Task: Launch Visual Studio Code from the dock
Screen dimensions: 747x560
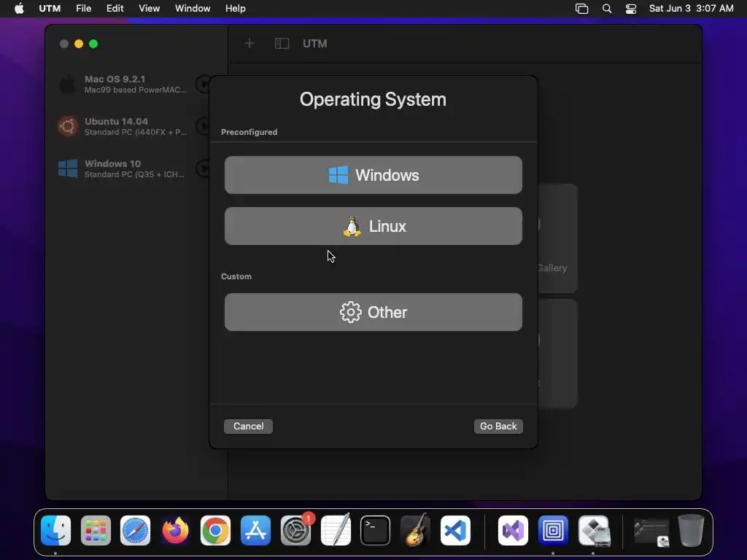Action: coord(455,531)
